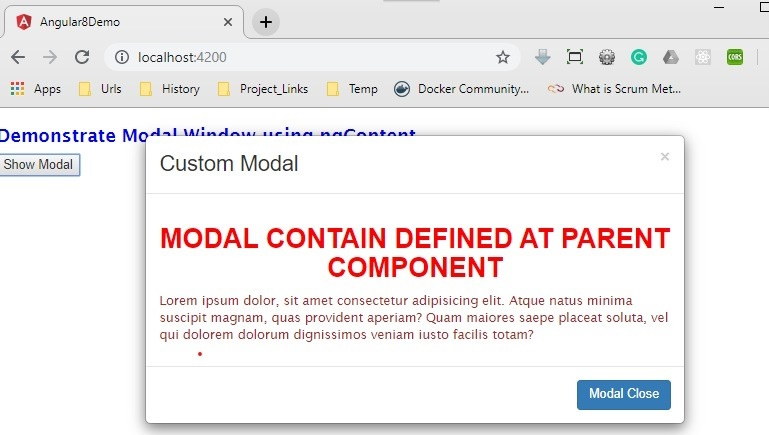Select the Angular8Demo tab
The height and width of the screenshot is (435, 769).
tap(124, 22)
